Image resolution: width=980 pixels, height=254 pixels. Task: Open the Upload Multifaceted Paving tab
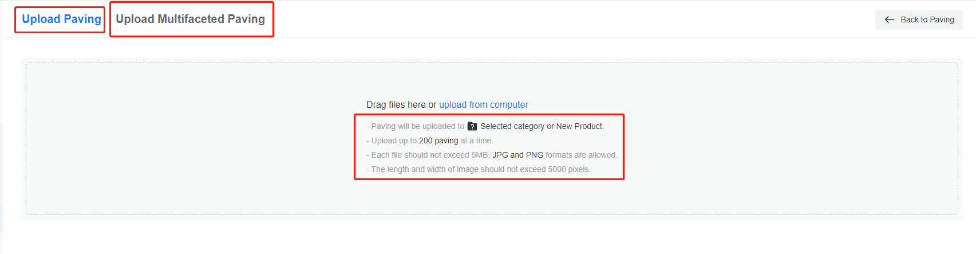tap(190, 19)
